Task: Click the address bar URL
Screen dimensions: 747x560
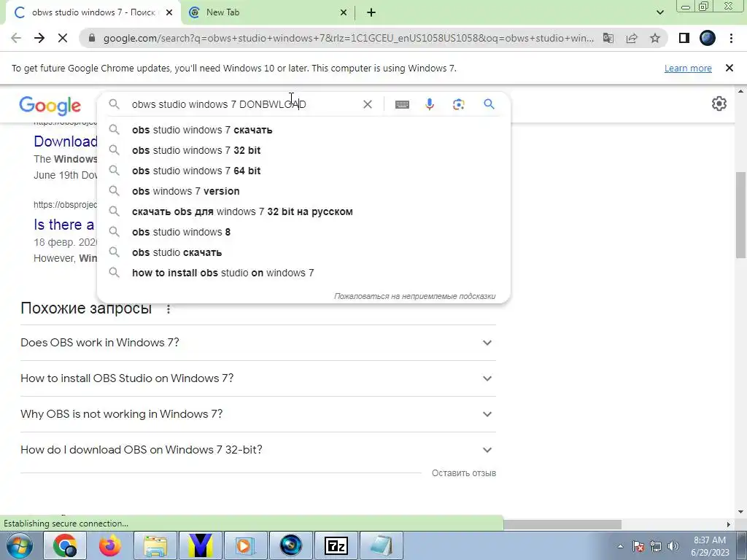Action: point(348,38)
